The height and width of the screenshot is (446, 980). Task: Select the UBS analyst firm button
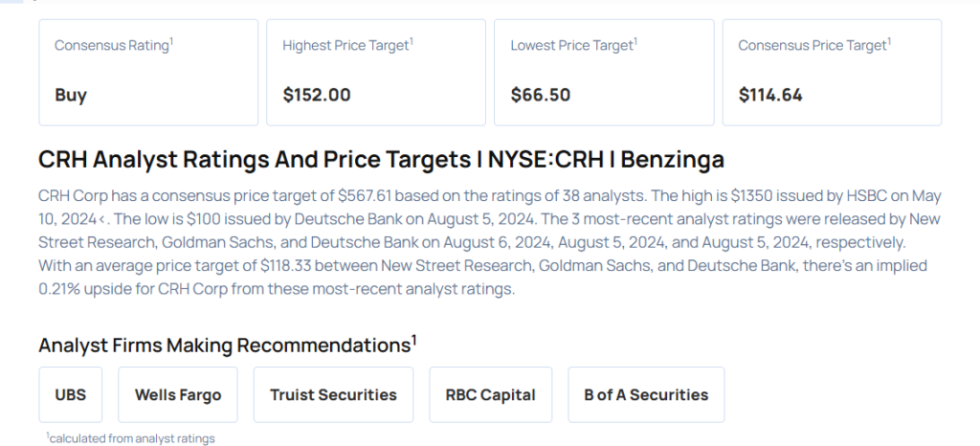[71, 394]
